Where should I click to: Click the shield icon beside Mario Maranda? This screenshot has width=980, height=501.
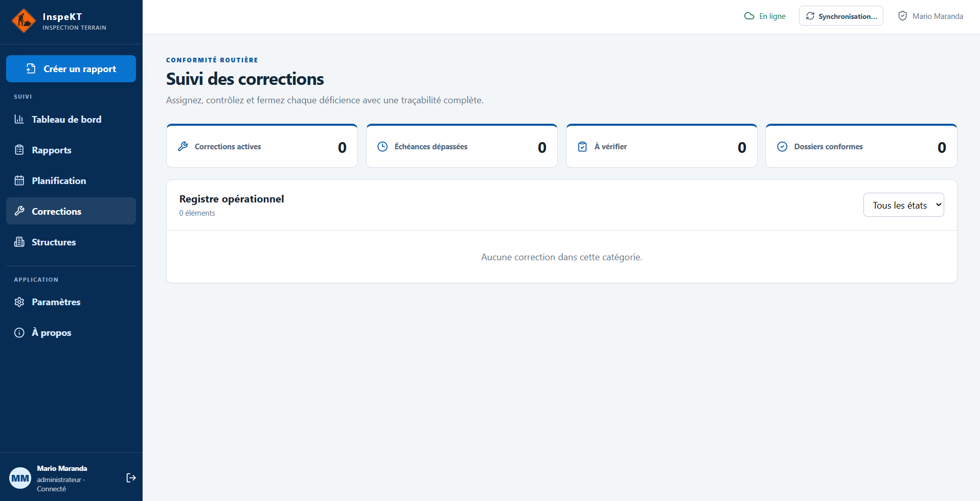coord(903,16)
